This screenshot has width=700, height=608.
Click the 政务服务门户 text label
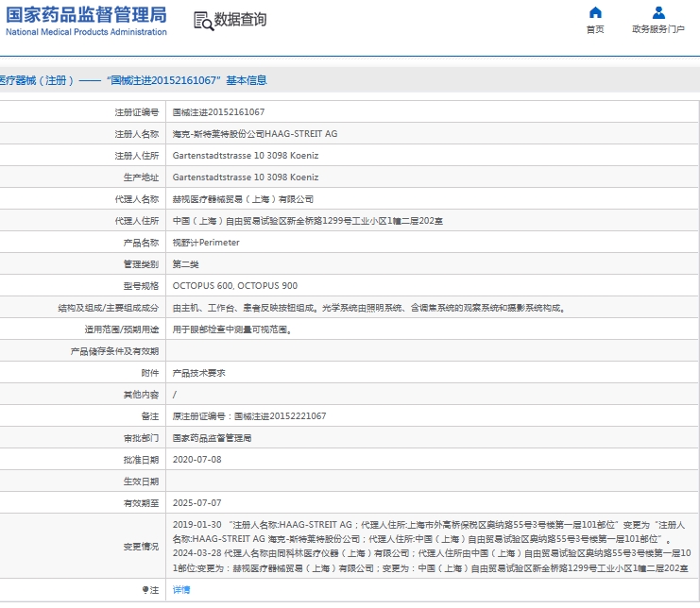[658, 29]
